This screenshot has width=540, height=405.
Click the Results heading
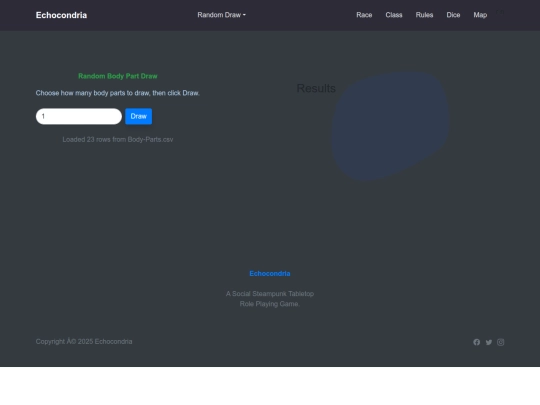[316, 89]
